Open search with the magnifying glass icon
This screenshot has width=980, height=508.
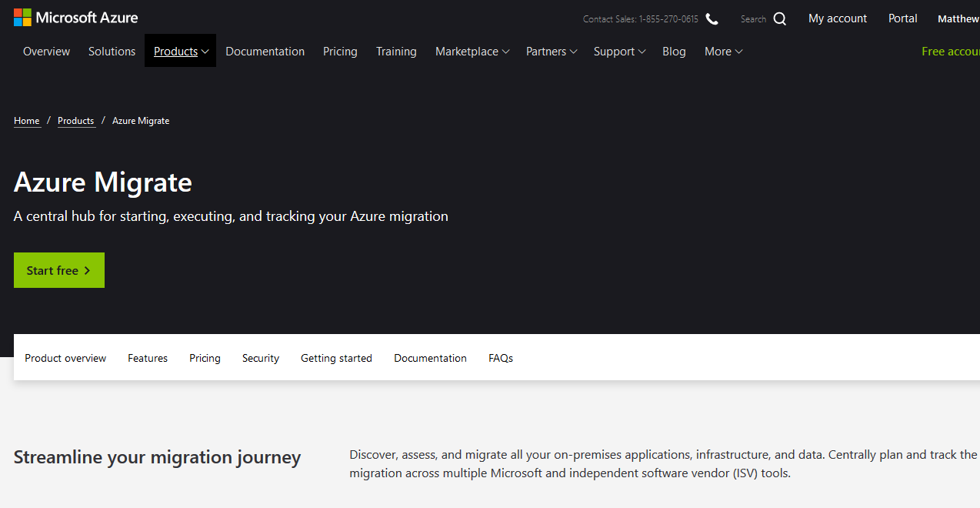pos(779,18)
